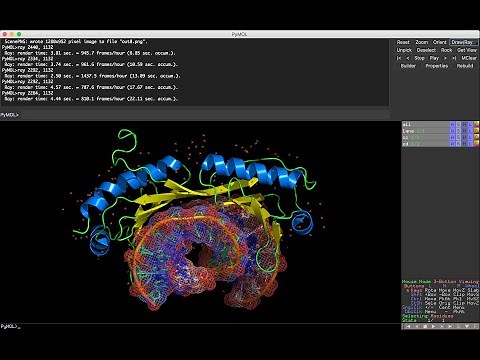480x360 pixels.
Task: Open the Hide menu for the cd object
Action: [464, 144]
